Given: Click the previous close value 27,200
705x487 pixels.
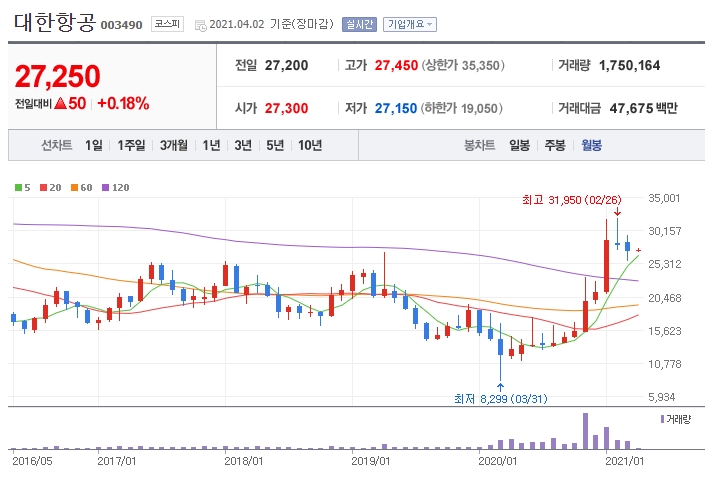Looking at the screenshot, I should 286,66.
